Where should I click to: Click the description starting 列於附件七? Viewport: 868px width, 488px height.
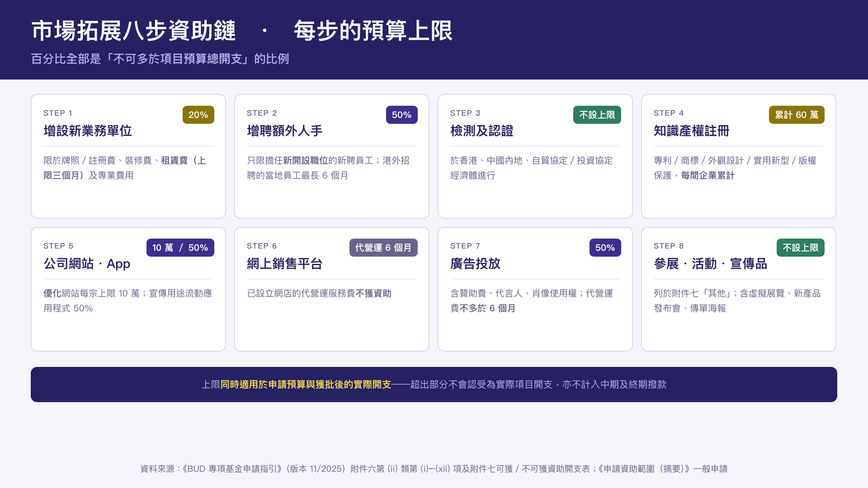(737, 300)
